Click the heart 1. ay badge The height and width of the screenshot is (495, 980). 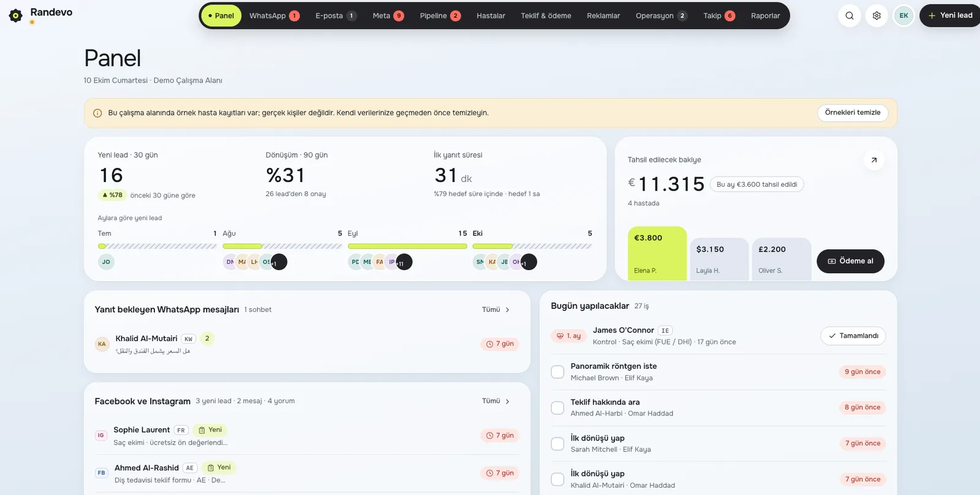568,336
